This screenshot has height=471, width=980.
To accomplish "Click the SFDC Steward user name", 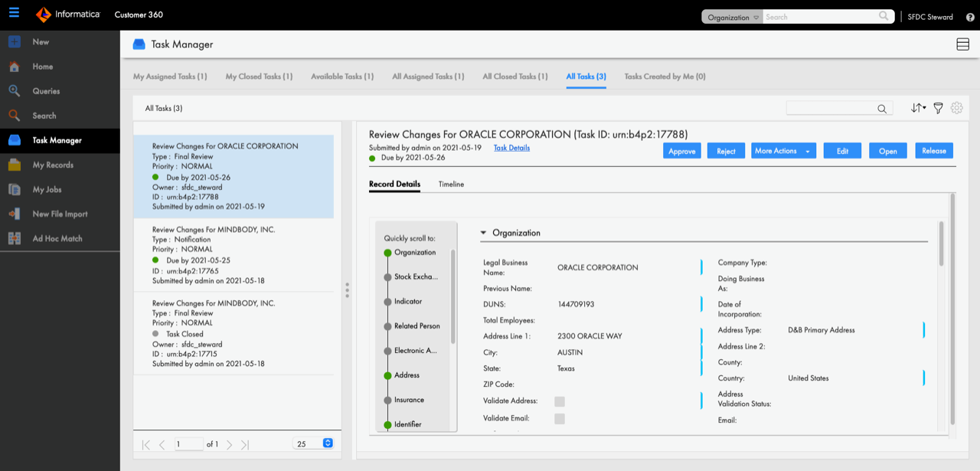I will click(930, 17).
